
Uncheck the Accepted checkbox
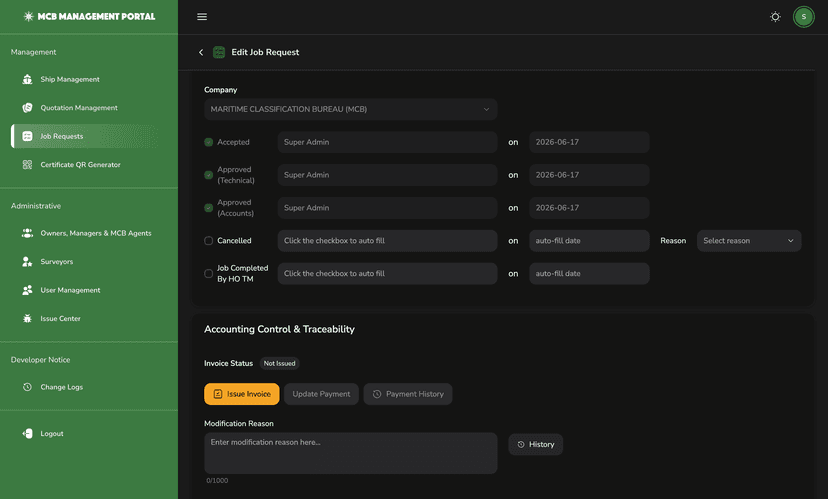209,142
